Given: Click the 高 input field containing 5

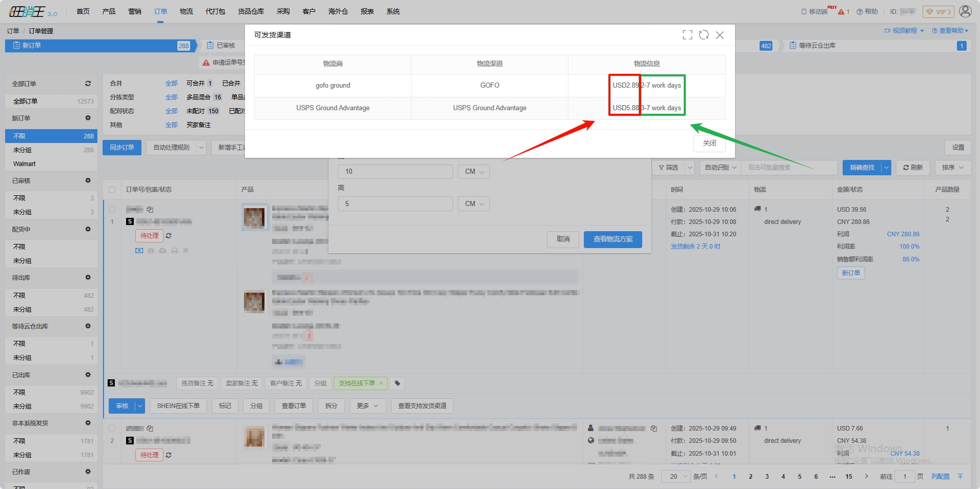Looking at the screenshot, I should 395,204.
